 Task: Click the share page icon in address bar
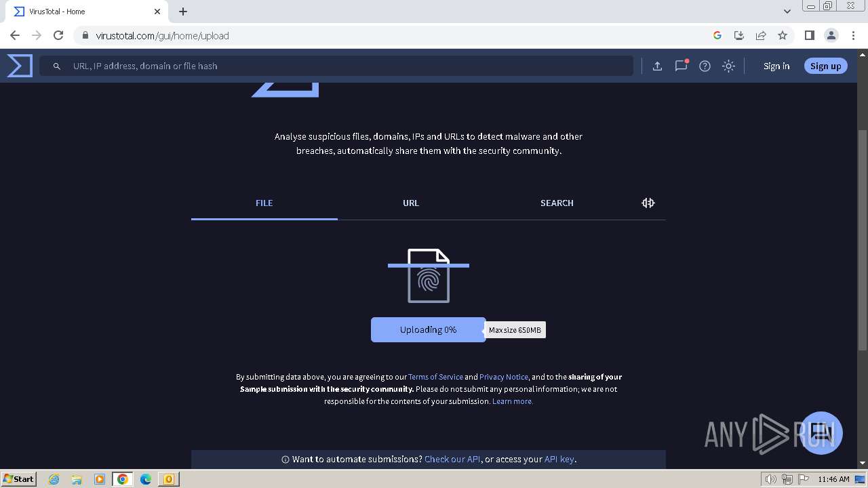(761, 35)
